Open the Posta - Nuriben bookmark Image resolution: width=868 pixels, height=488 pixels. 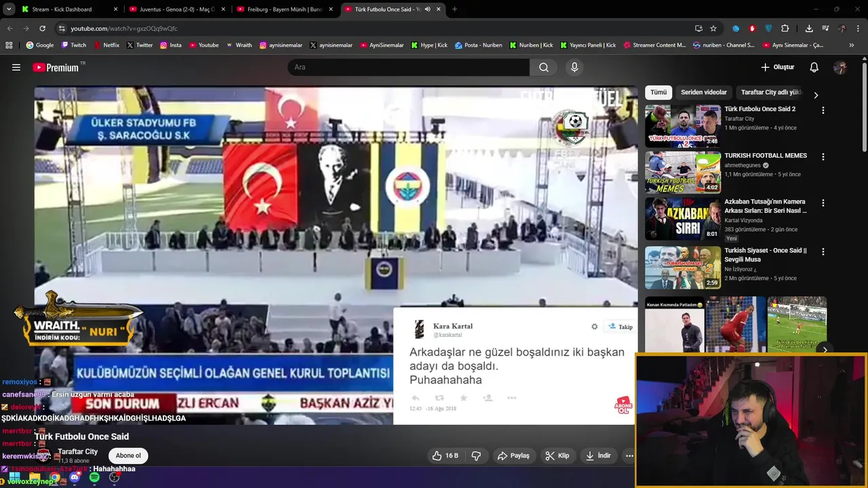[478, 45]
